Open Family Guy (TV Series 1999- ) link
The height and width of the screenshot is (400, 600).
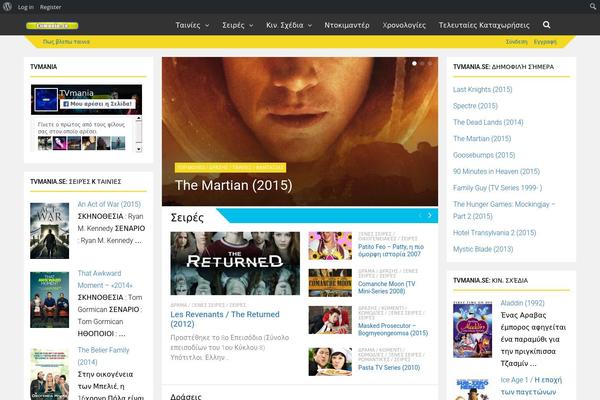[497, 188]
